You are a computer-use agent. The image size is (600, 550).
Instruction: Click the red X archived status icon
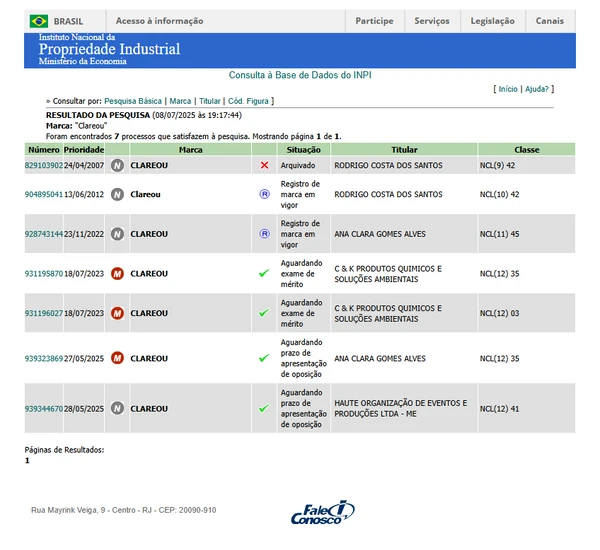click(264, 165)
